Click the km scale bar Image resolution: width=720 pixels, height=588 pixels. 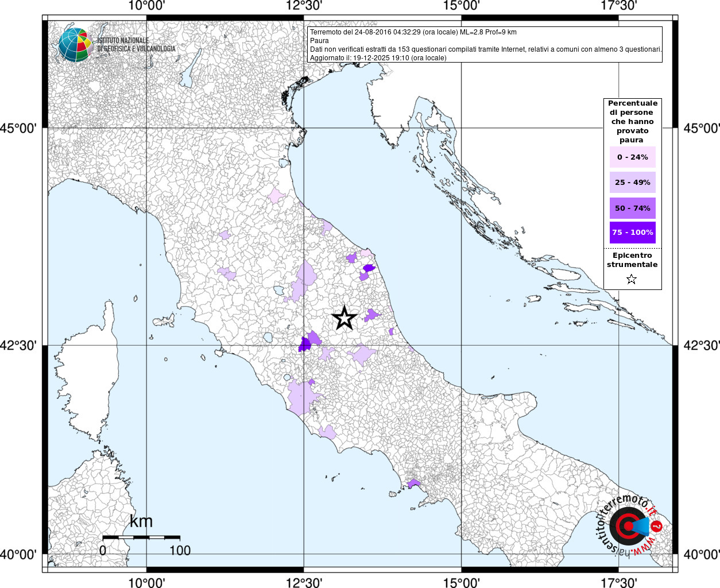point(141,537)
